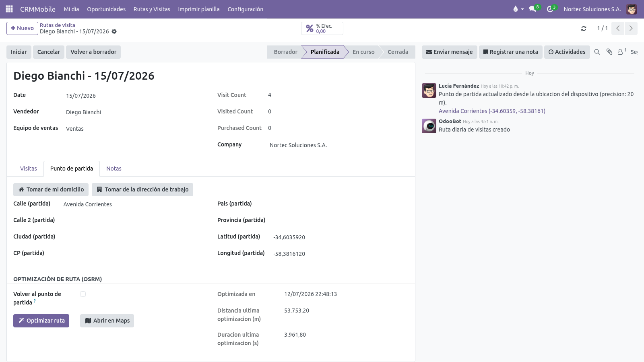Image resolution: width=644 pixels, height=362 pixels.
Task: Edit Longitud (partida) value -58,3816120
Action: pos(341,254)
